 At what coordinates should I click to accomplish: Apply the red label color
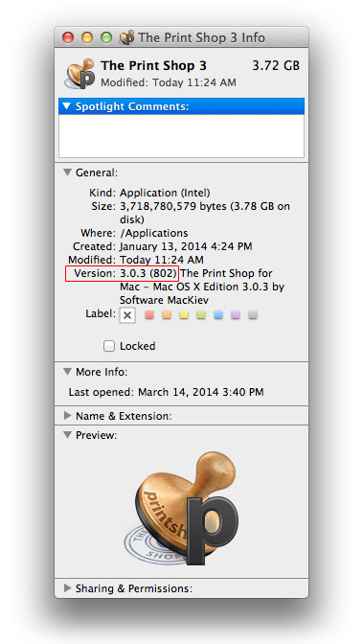149,315
